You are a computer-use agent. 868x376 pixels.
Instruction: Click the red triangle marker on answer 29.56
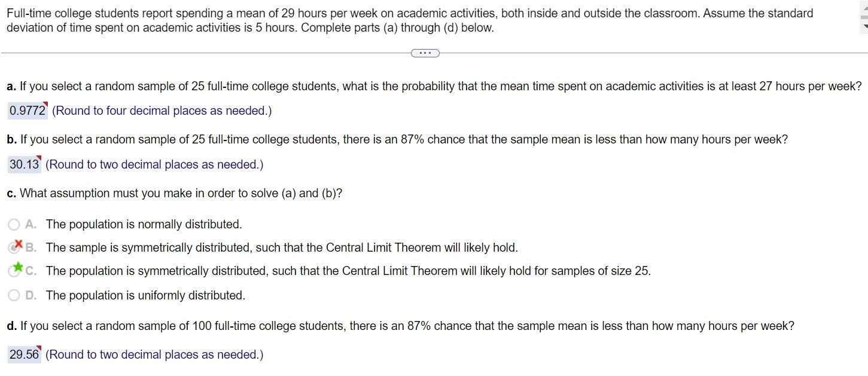(x=38, y=348)
